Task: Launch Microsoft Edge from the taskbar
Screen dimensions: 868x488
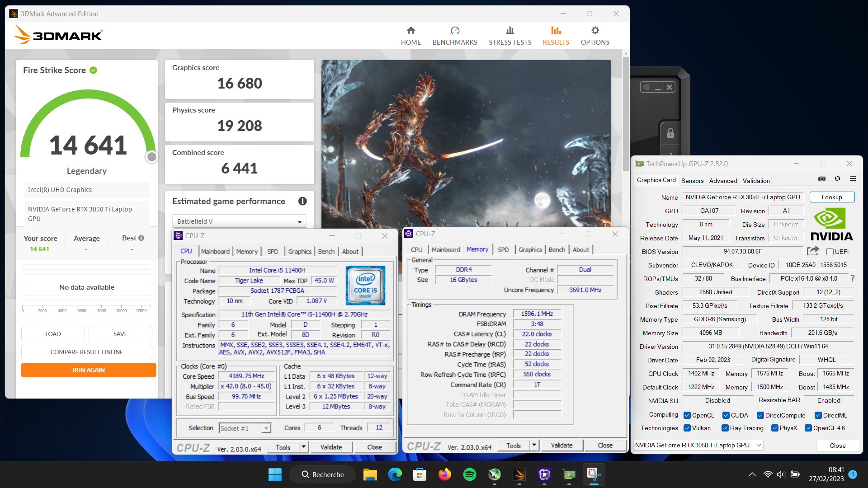Action: pyautogui.click(x=395, y=474)
